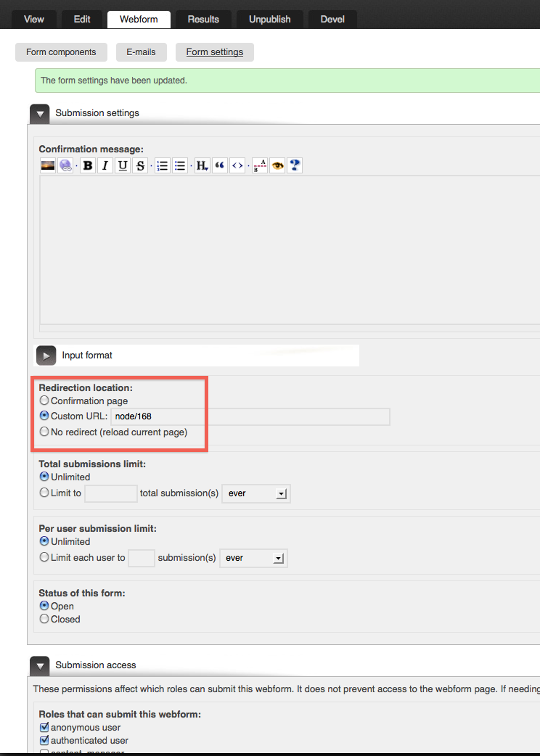Click the Custom URL field containing node/168
Image resolution: width=540 pixels, height=756 pixels.
point(250,416)
